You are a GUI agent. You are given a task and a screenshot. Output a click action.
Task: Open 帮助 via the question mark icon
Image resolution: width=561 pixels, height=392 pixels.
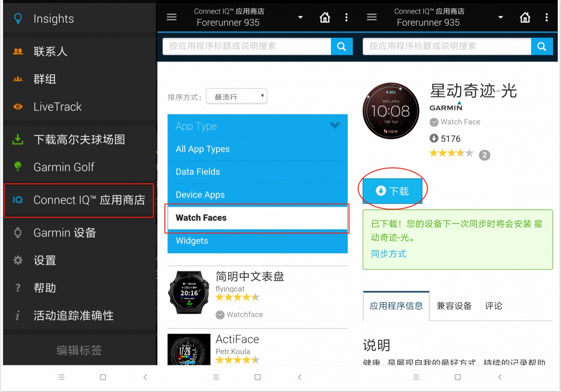point(18,288)
